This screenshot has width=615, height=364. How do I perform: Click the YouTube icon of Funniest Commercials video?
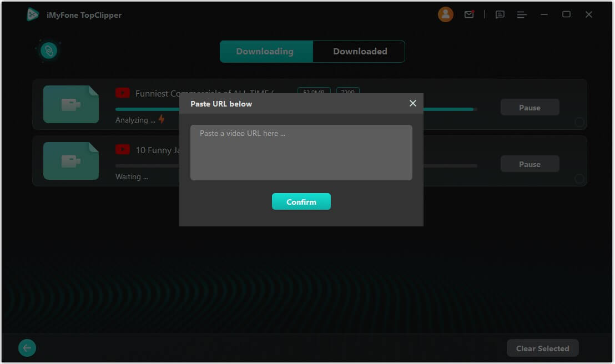(x=123, y=93)
